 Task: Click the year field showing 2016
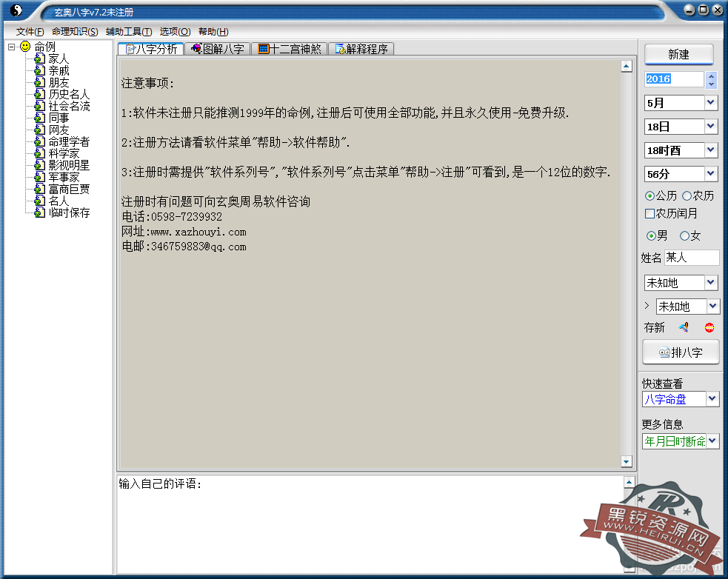675,79
